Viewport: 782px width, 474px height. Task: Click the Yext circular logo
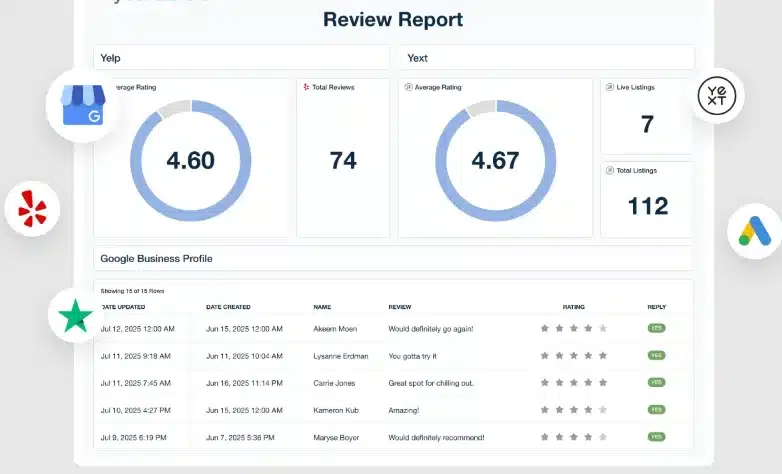[x=717, y=95]
